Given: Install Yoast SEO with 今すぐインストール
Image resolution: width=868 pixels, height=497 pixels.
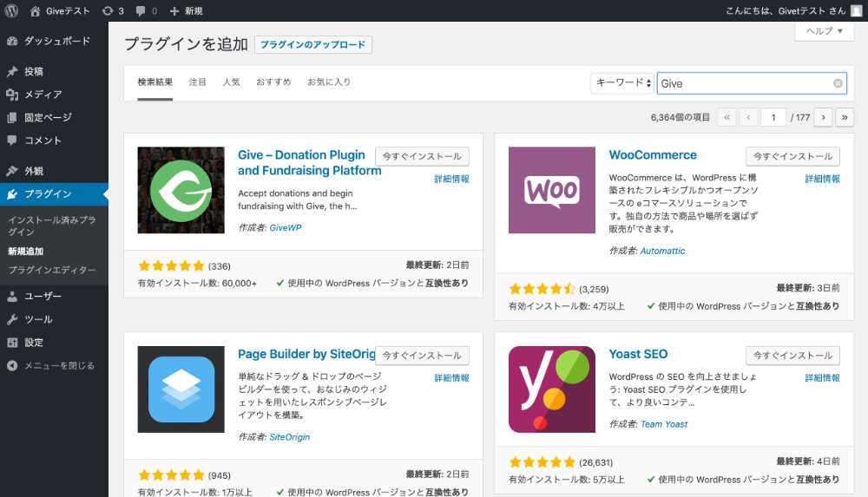Looking at the screenshot, I should pyautogui.click(x=792, y=356).
